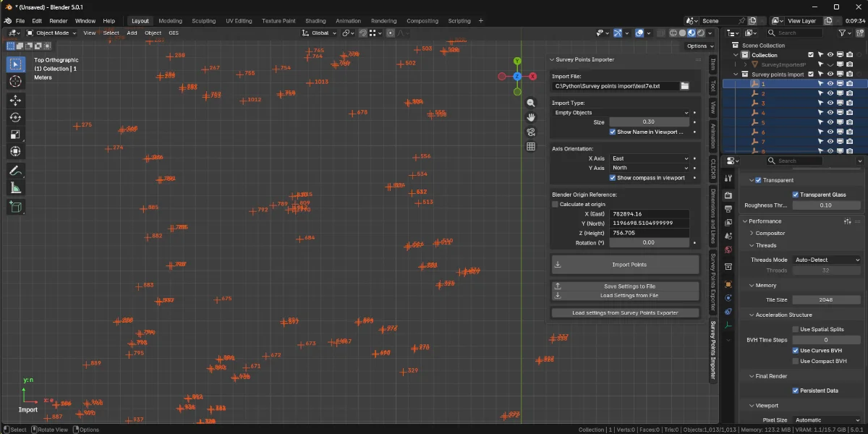
Task: Activate the Rotate tool
Action: click(14, 116)
